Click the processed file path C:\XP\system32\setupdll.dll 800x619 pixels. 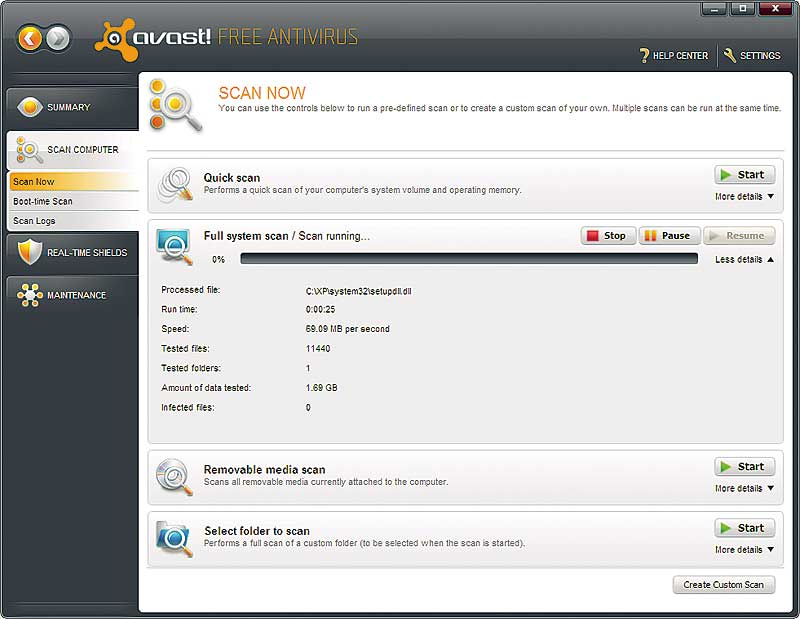coord(358,291)
